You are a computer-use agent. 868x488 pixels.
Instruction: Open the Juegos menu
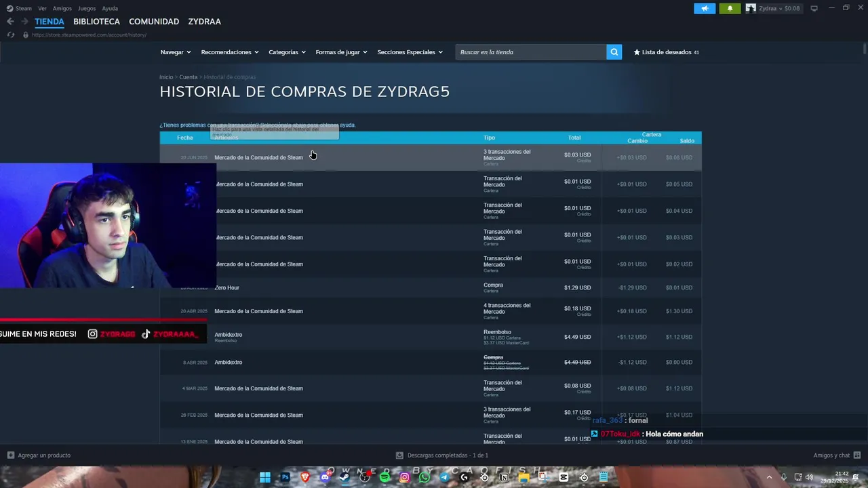coord(87,8)
